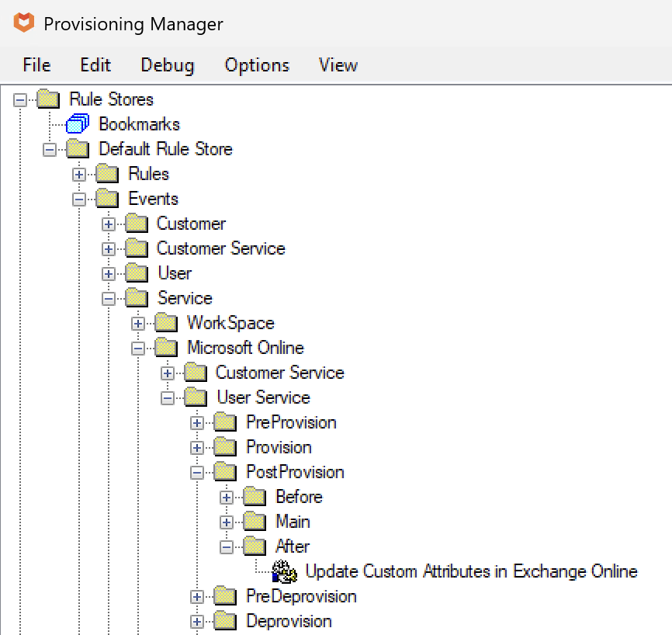Viewport: 672px width, 635px height.
Task: Select the Customer Service node under Microsoft Online
Action: tap(279, 372)
